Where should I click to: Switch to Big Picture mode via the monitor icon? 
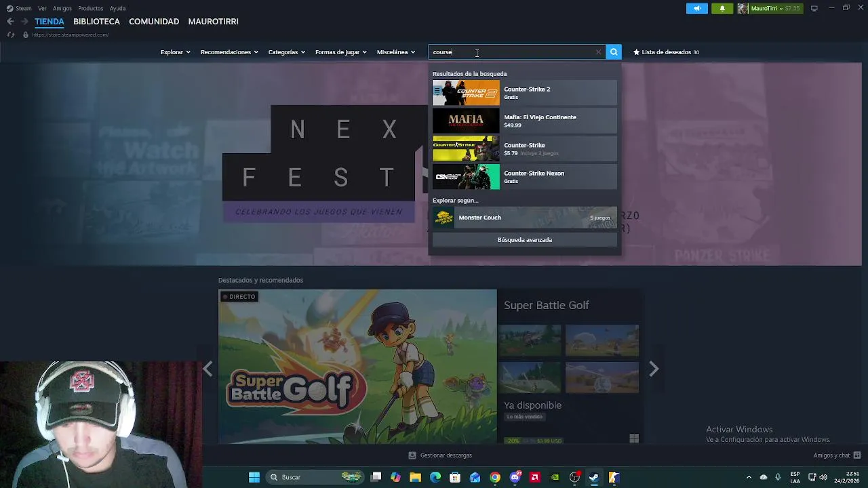(814, 8)
